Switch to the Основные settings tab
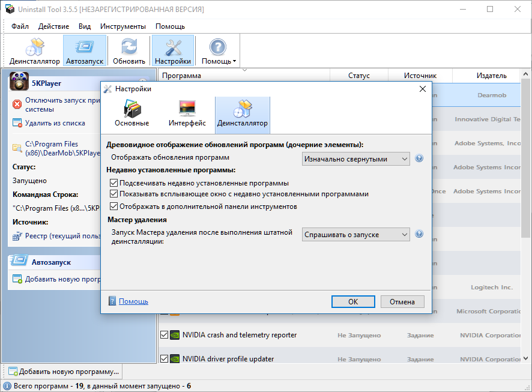Screen dimensions: 532x392 (131, 113)
